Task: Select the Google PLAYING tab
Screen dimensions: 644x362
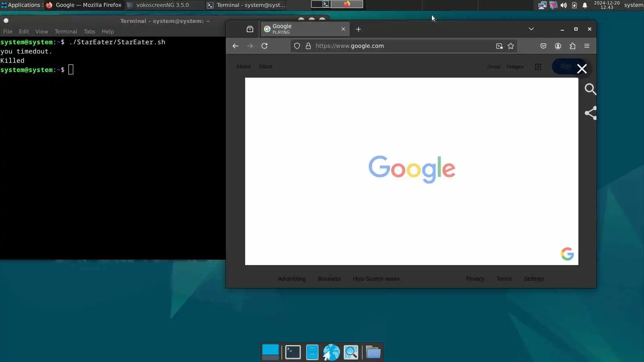Action: 305,29
